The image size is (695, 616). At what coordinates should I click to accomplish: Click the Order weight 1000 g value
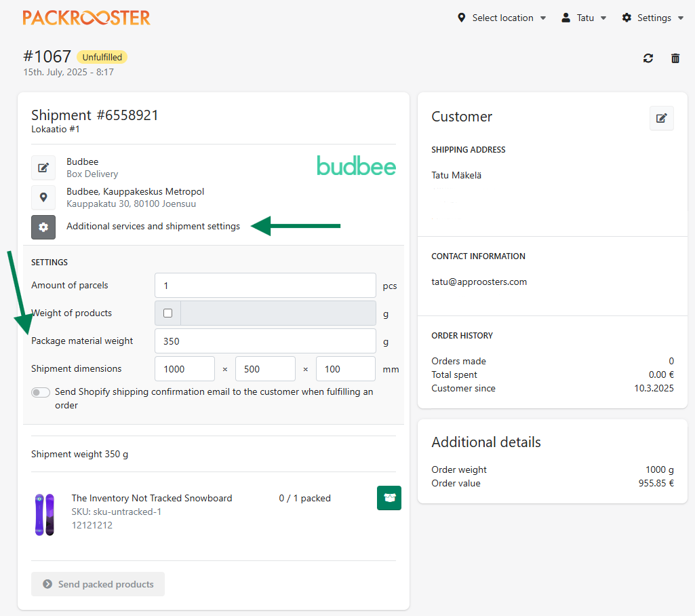(660, 469)
